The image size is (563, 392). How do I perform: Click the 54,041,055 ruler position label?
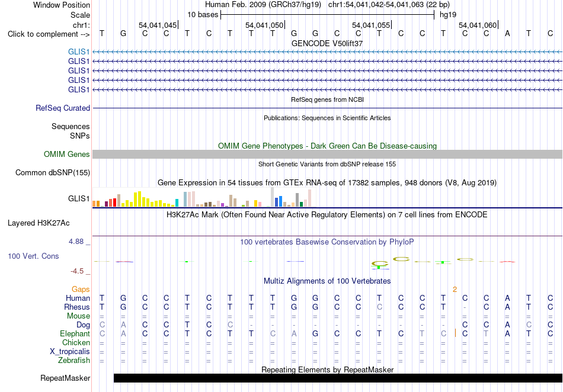click(x=371, y=25)
